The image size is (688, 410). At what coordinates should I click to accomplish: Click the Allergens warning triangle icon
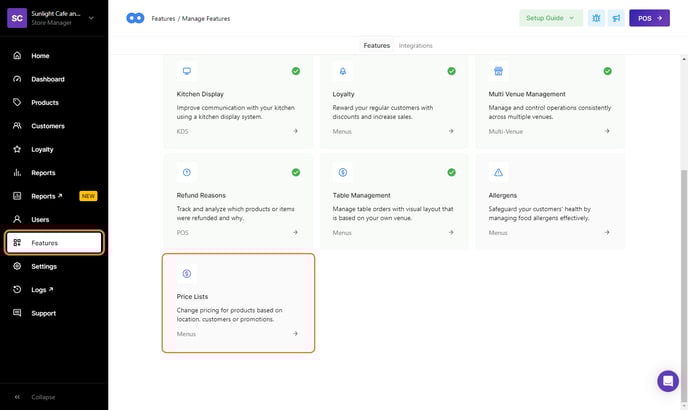click(x=498, y=172)
